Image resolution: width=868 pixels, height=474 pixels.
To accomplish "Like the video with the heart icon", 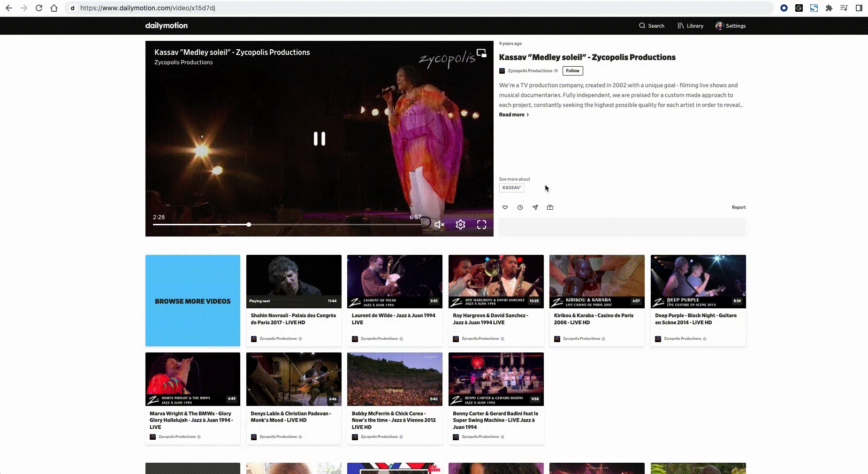I will 505,207.
